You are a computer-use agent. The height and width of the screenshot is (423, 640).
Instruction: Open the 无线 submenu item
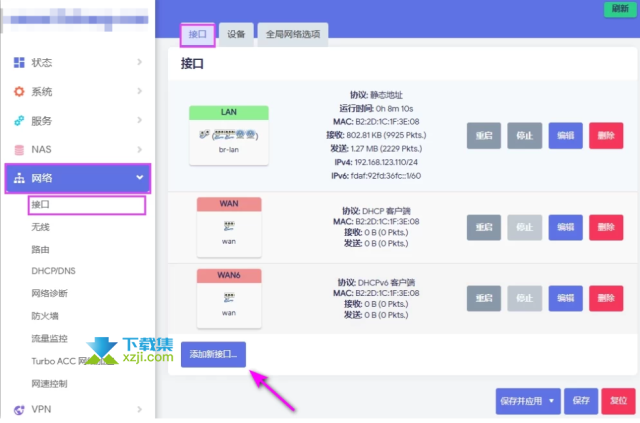[x=40, y=227]
